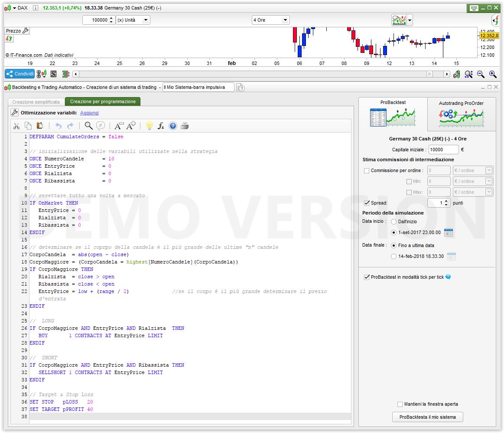The width and height of the screenshot is (504, 433).
Task: Open the Autotrading ProOrder tab
Action: pos(461,114)
